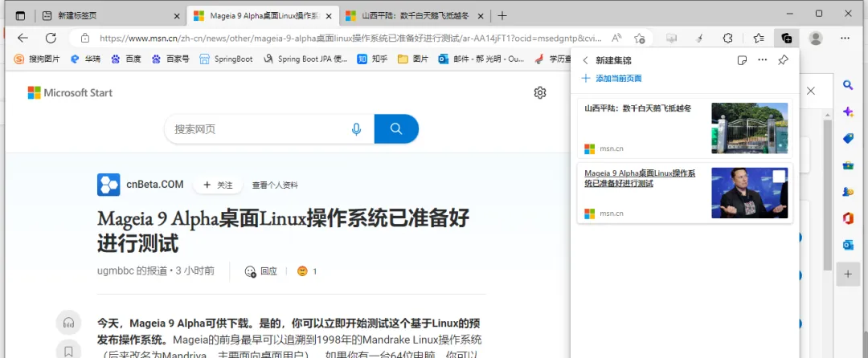Go back from 新建集锦 with the chevron
This screenshot has height=358, width=868.
tap(585, 60)
